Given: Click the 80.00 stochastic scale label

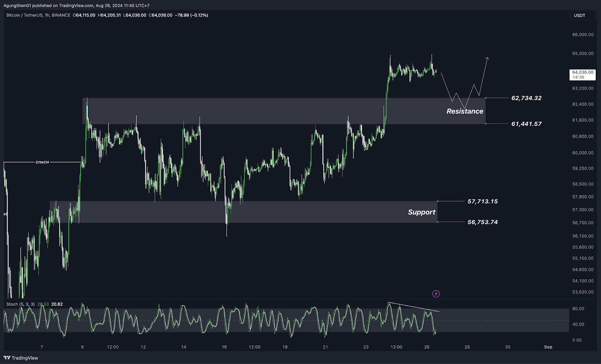Looking at the screenshot, I should tap(578, 309).
